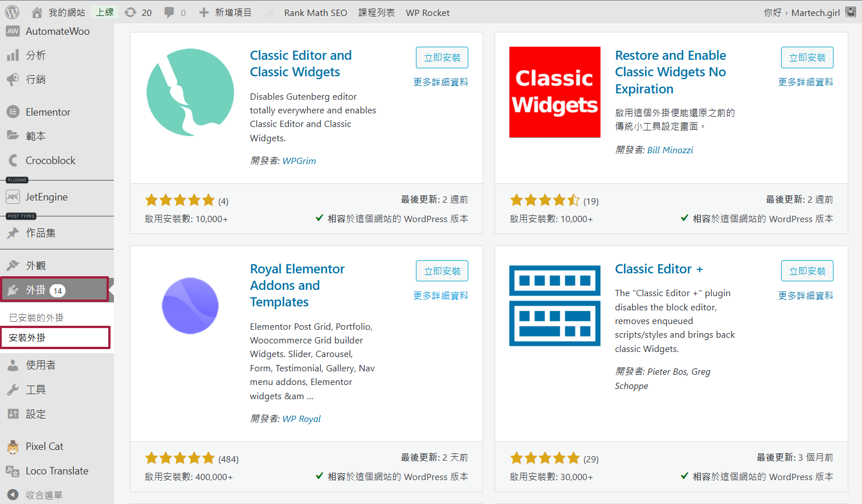Open the 新增項目 new item menu
Viewport: 862px width, 504px height.
[x=226, y=13]
